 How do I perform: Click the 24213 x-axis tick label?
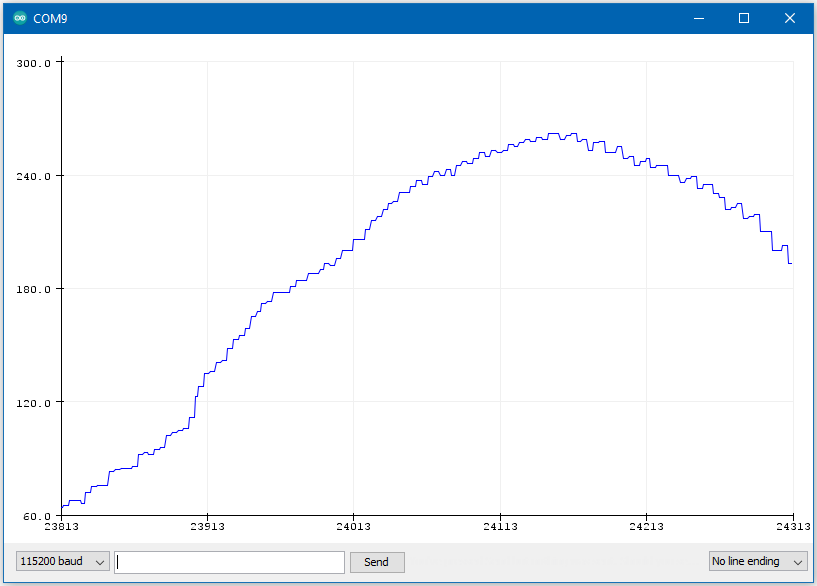click(646, 527)
